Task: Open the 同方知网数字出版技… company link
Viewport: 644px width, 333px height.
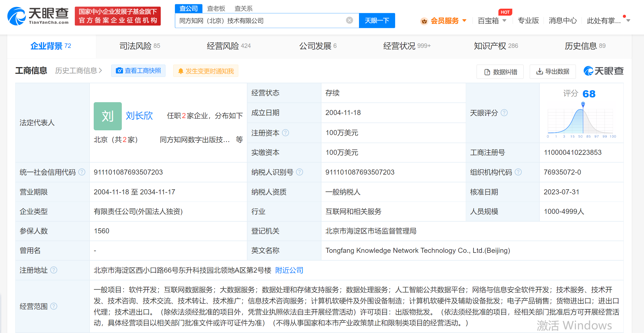Action: [x=194, y=139]
